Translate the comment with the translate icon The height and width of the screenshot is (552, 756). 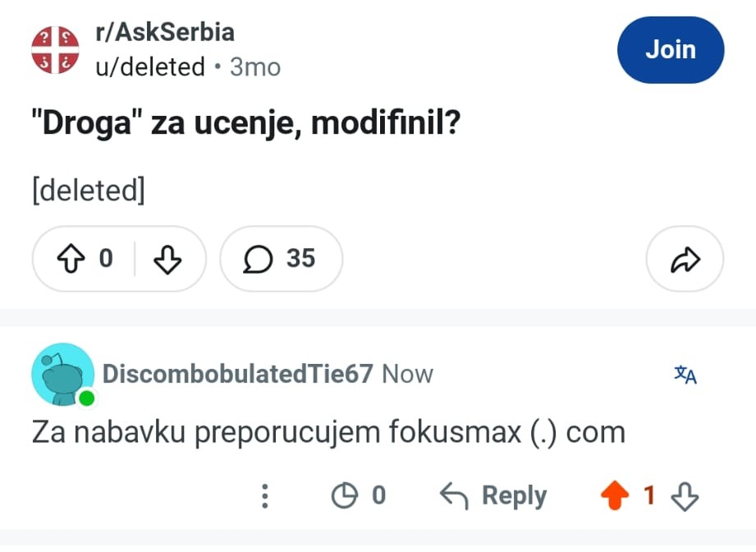click(x=685, y=375)
